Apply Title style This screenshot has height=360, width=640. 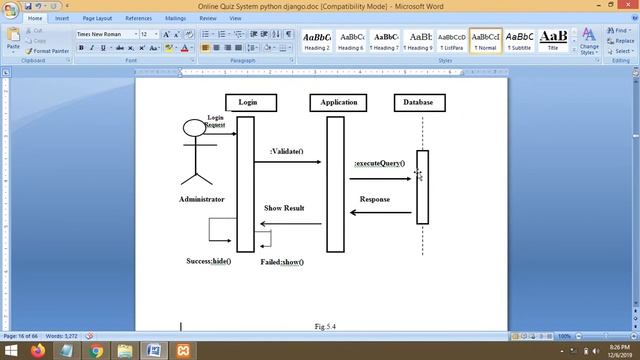pyautogui.click(x=553, y=41)
